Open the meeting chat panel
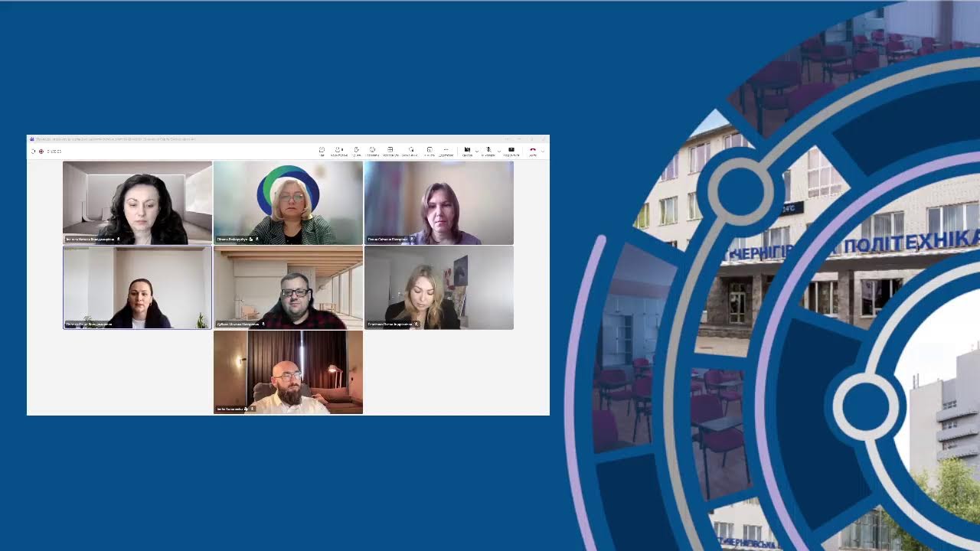 (x=322, y=151)
